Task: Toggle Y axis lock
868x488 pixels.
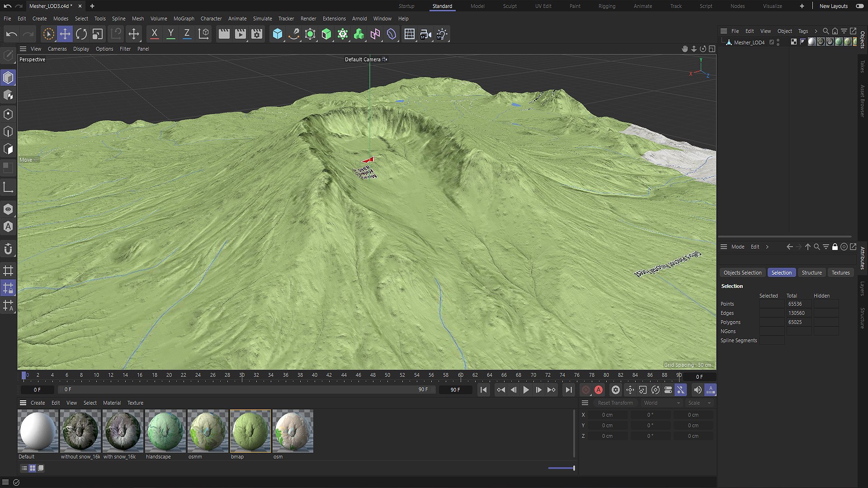Action: tap(170, 34)
